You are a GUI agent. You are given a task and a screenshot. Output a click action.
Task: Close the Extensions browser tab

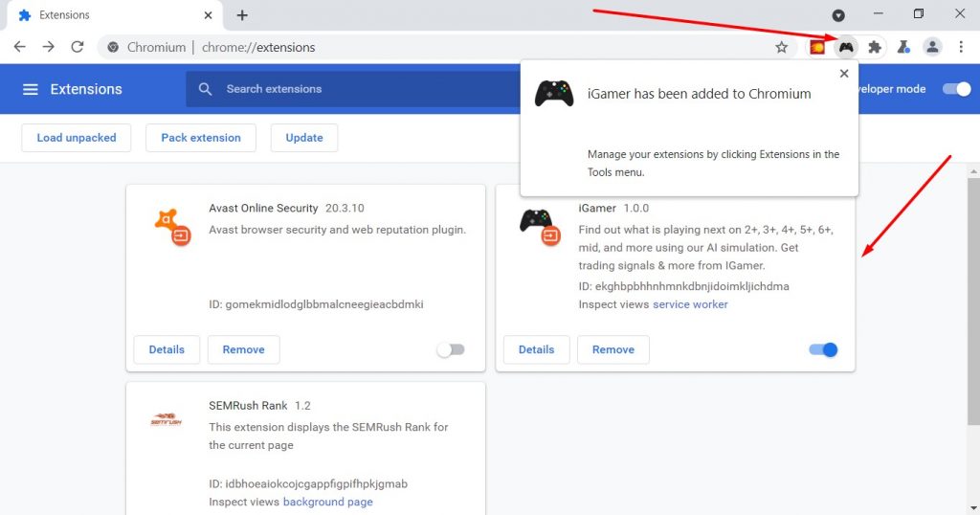tap(208, 15)
